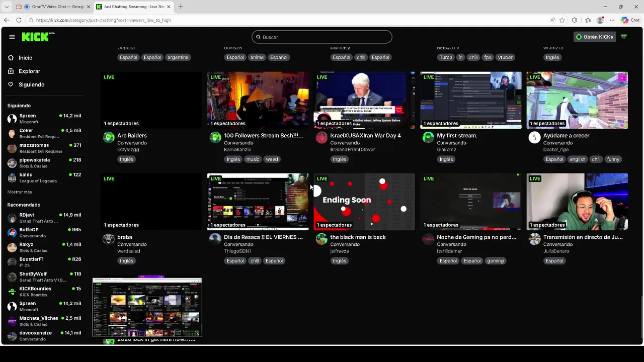Click the house icon next to Inicio
The height and width of the screenshot is (362, 644).
tap(11, 58)
